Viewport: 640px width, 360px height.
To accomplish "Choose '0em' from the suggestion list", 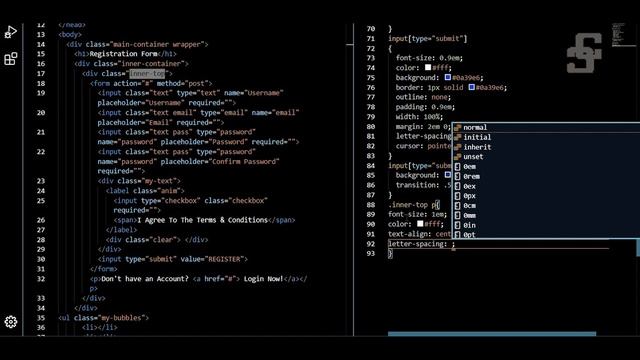I will tap(546, 167).
